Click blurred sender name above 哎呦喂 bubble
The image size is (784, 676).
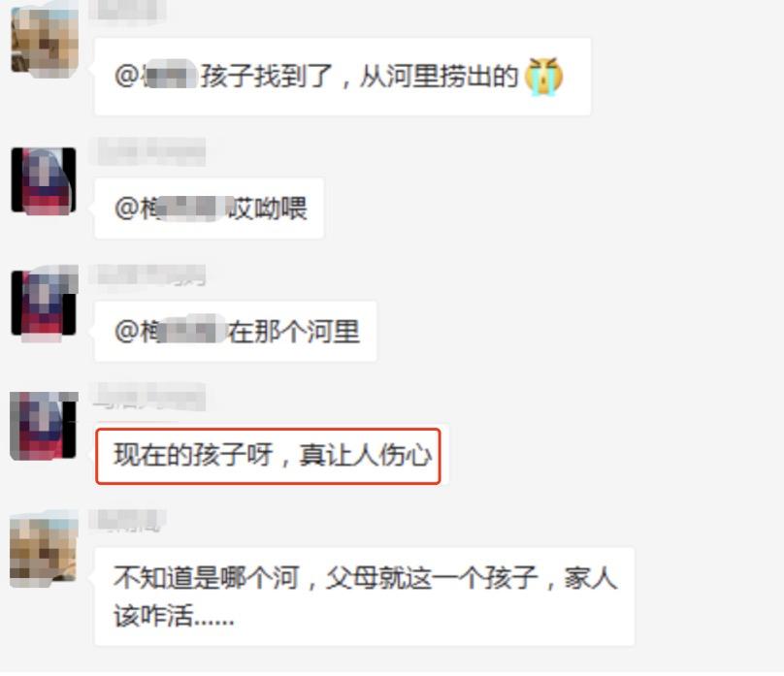[x=148, y=151]
